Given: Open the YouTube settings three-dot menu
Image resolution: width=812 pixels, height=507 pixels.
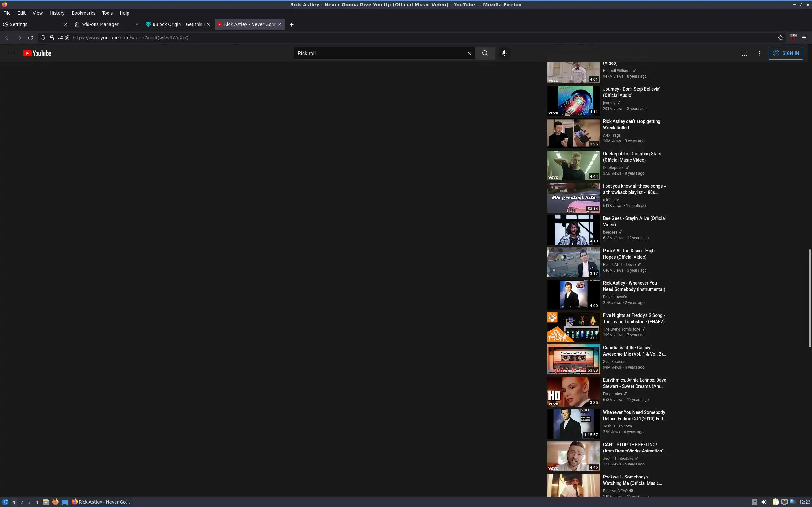Looking at the screenshot, I should click(760, 53).
